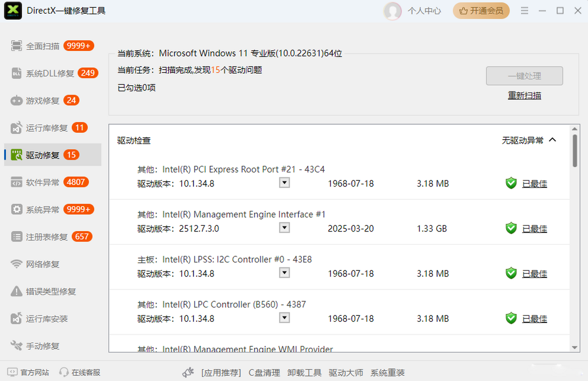Select 全面扫描 in the sidebar
The image size is (588, 381).
(x=52, y=46)
